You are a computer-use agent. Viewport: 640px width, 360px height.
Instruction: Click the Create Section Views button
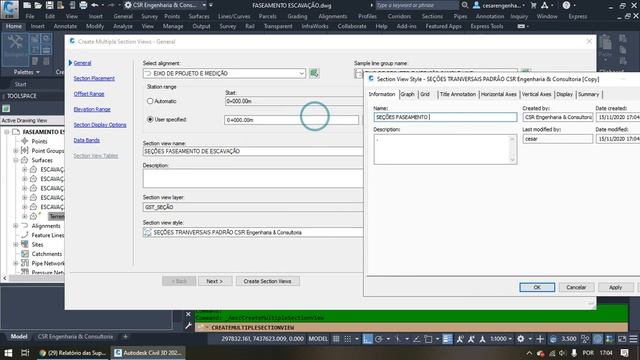point(267,281)
